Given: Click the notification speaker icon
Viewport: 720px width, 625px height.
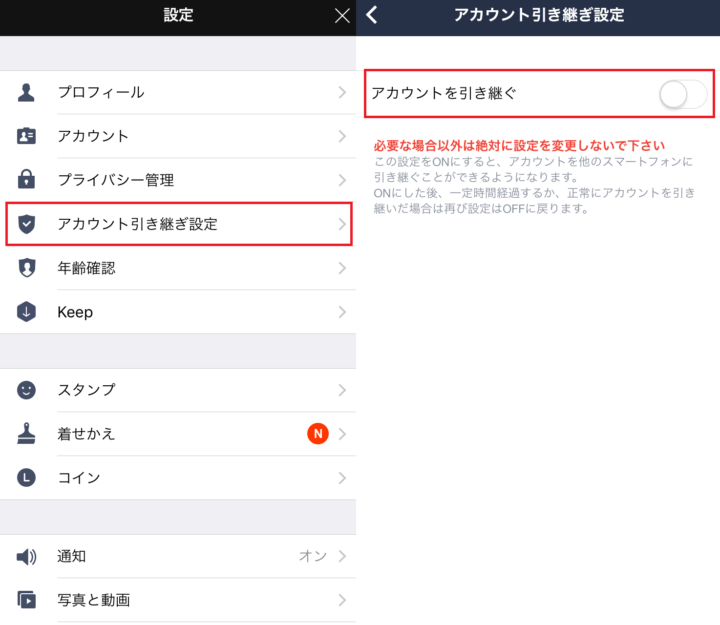Looking at the screenshot, I should (26, 557).
